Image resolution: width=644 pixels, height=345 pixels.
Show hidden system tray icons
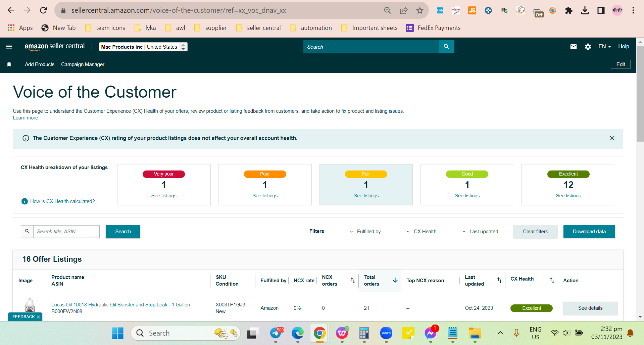pyautogui.click(x=500, y=333)
